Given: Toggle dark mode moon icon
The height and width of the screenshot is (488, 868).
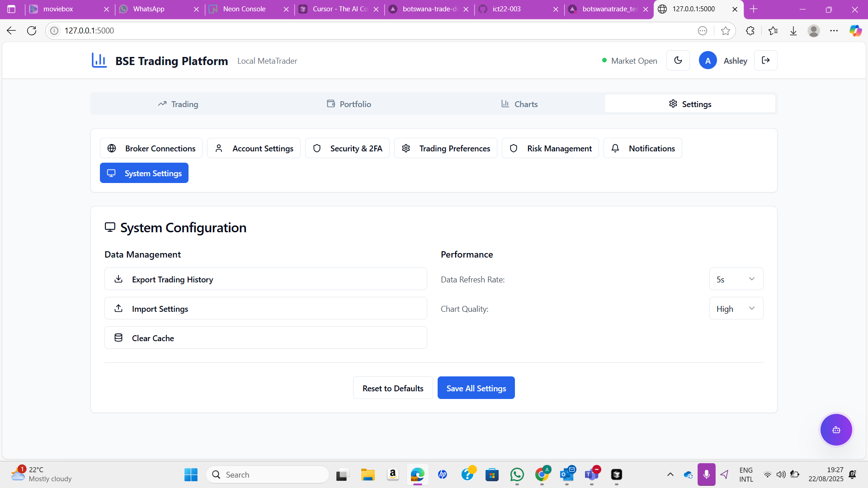Looking at the screenshot, I should coord(678,61).
